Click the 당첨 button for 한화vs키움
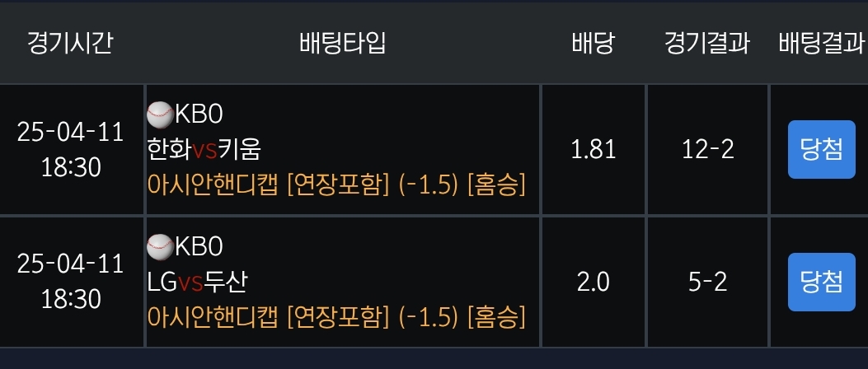This screenshot has width=868, height=369. [821, 149]
